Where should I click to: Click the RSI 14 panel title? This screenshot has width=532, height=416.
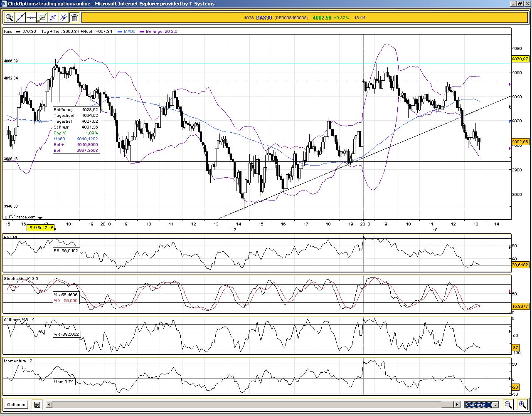[x=10, y=237]
